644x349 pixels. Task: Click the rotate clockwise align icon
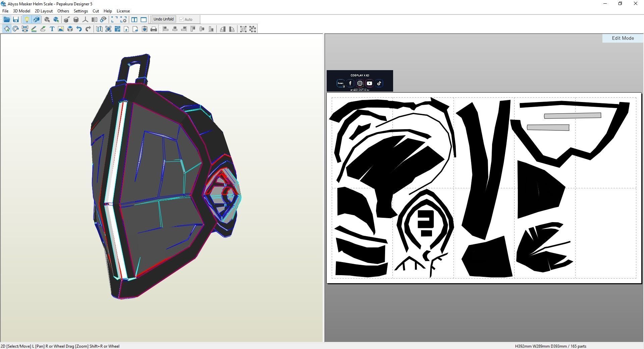[x=231, y=29]
